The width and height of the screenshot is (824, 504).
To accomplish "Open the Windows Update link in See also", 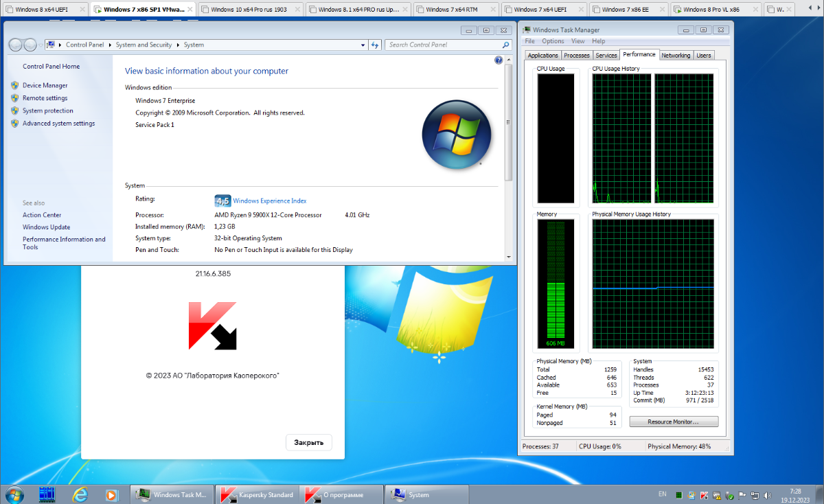I will [x=47, y=227].
